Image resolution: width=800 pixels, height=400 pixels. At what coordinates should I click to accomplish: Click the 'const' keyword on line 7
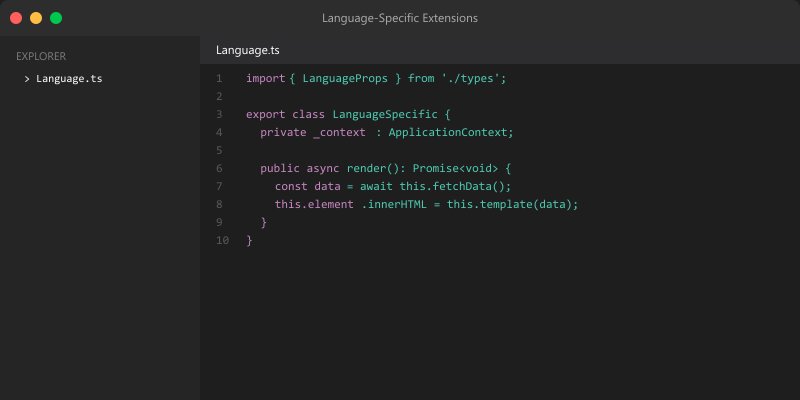291,186
